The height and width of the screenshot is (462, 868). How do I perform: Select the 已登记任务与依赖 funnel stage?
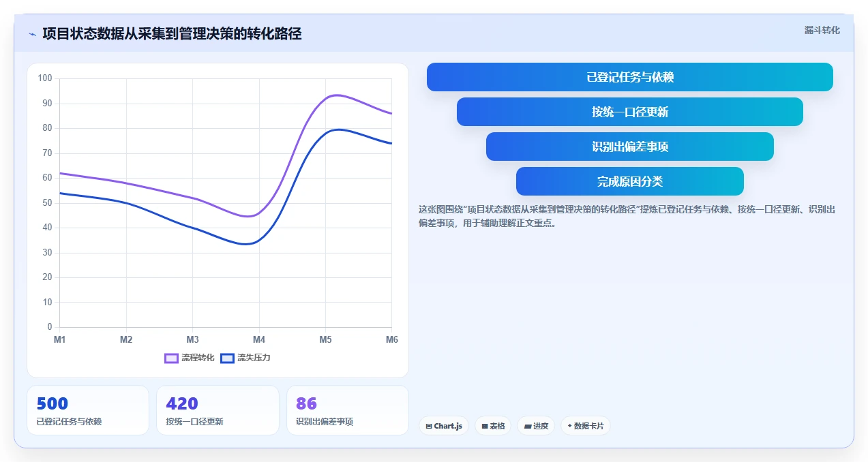[x=630, y=77]
